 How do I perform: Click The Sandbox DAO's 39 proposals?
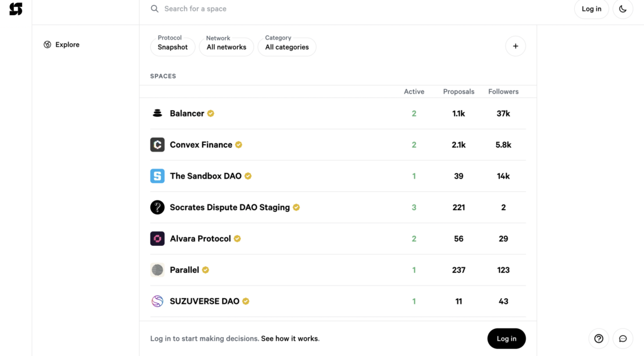[x=458, y=175]
